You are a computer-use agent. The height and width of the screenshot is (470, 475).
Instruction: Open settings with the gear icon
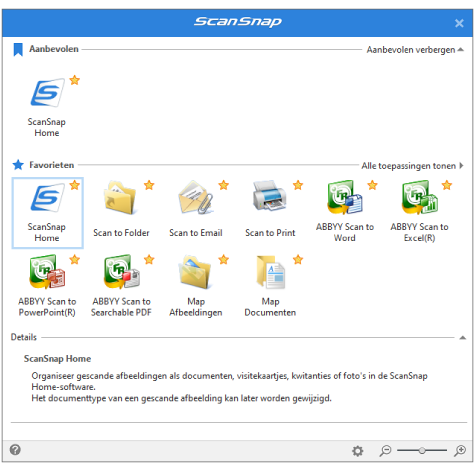pyautogui.click(x=358, y=451)
